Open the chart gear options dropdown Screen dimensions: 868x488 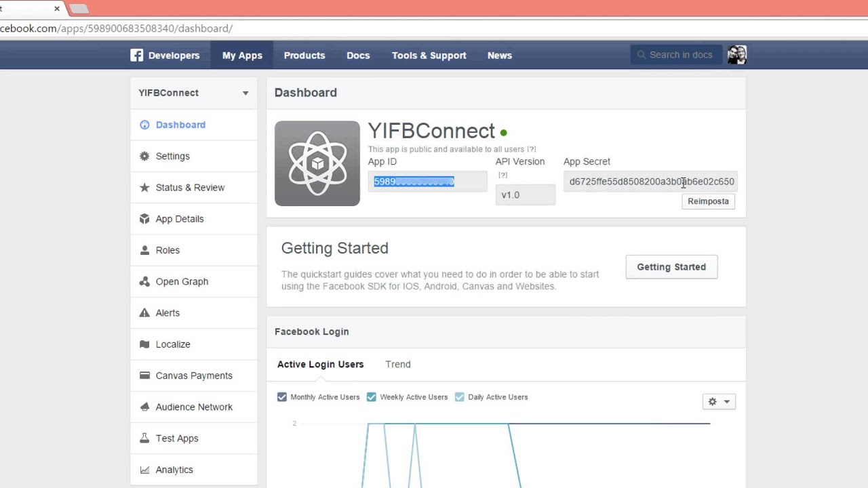pos(719,402)
